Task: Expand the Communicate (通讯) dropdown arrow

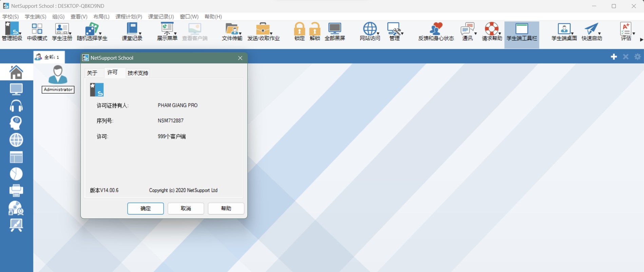Action: tap(475, 34)
